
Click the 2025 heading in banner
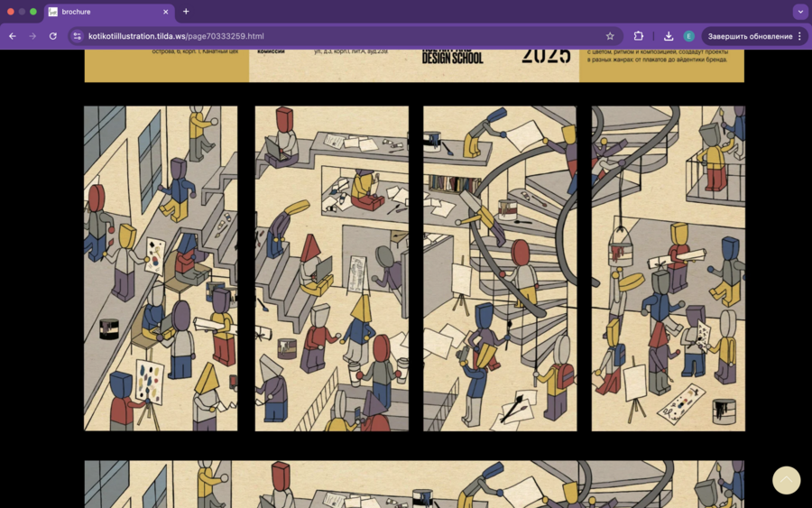tap(546, 56)
